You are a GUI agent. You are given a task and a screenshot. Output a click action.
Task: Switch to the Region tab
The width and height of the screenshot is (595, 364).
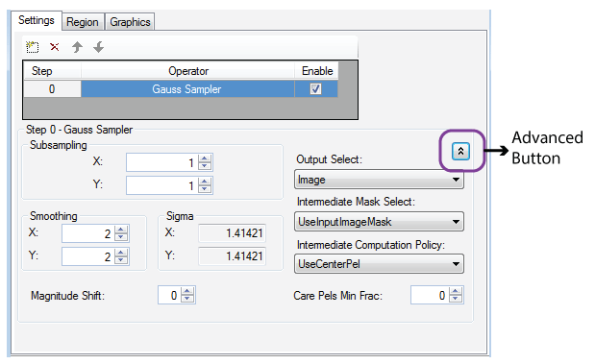(83, 22)
